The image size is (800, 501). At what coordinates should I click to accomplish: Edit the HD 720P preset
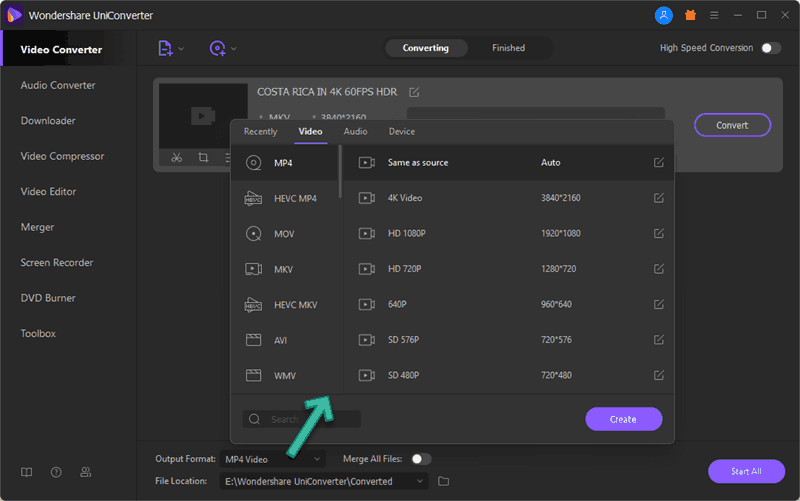pyautogui.click(x=659, y=269)
